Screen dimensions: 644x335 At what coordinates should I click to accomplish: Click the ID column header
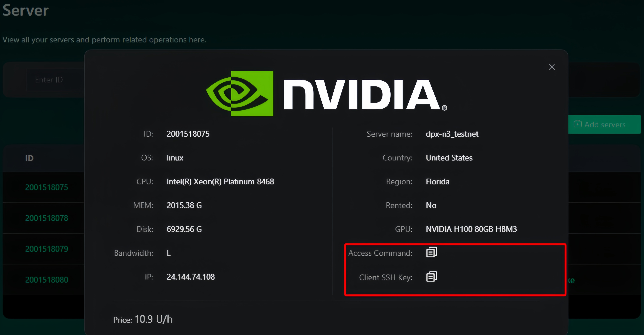[x=29, y=158]
